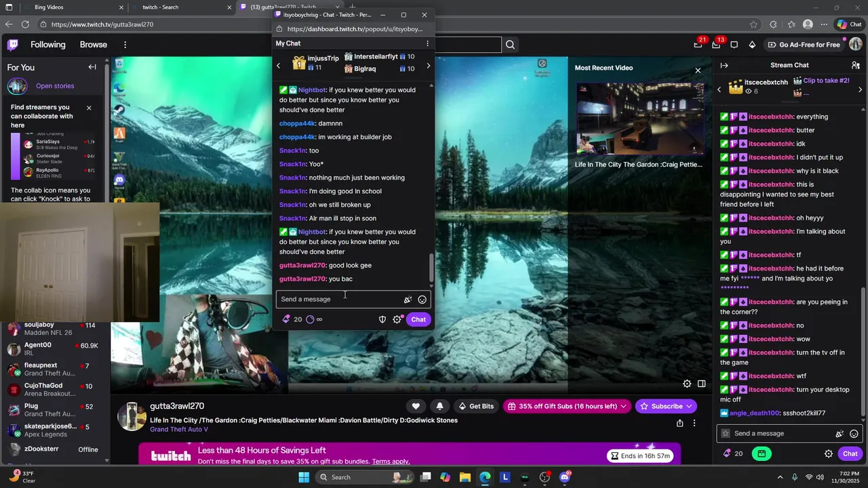Image resolution: width=868 pixels, height=488 pixels.
Task: Send message with popout Chat button
Action: tap(418, 319)
